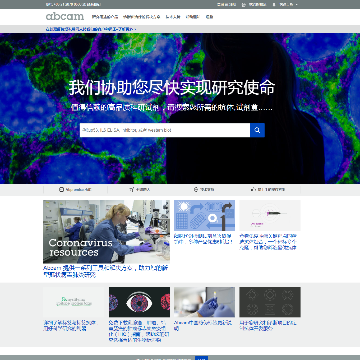The height and width of the screenshot is (360, 360).
Task: Expand the account dropdown arrow at top right
Action: [x=296, y=5]
